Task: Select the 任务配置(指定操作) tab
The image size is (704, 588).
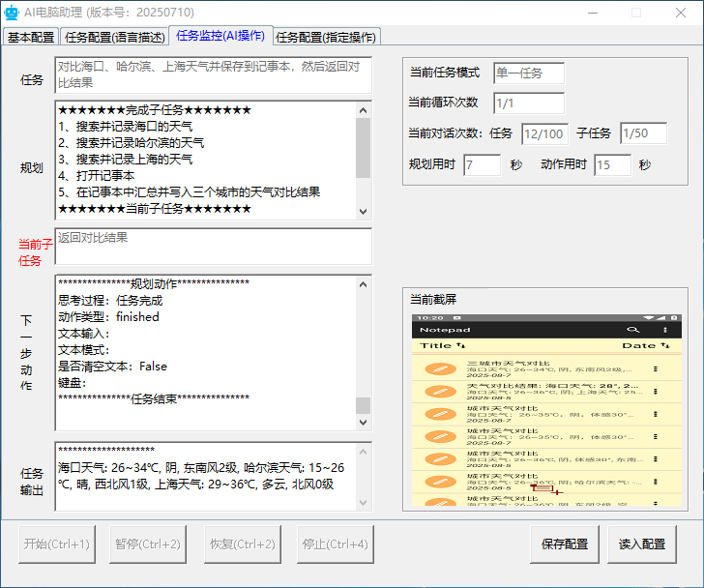Action: coord(326,37)
